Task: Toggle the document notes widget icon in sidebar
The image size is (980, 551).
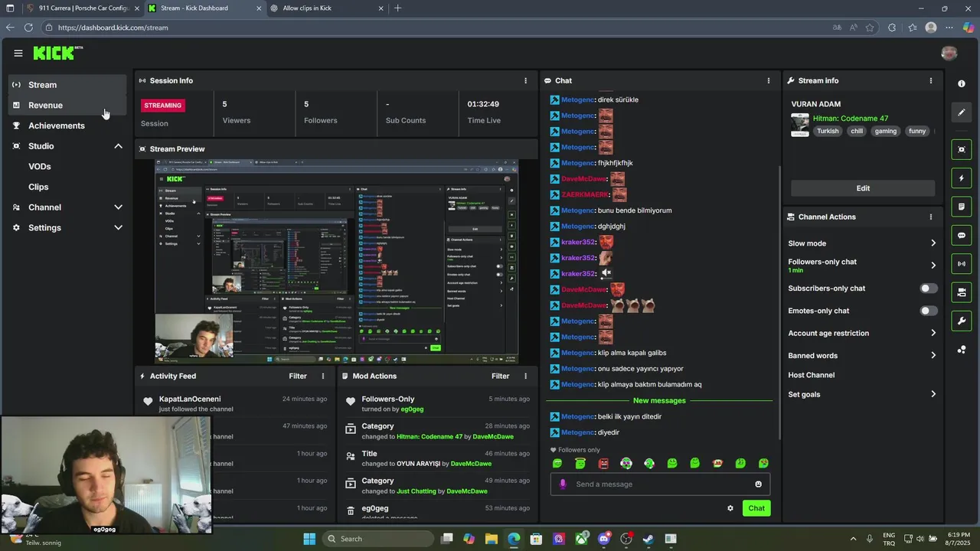Action: 962,207
